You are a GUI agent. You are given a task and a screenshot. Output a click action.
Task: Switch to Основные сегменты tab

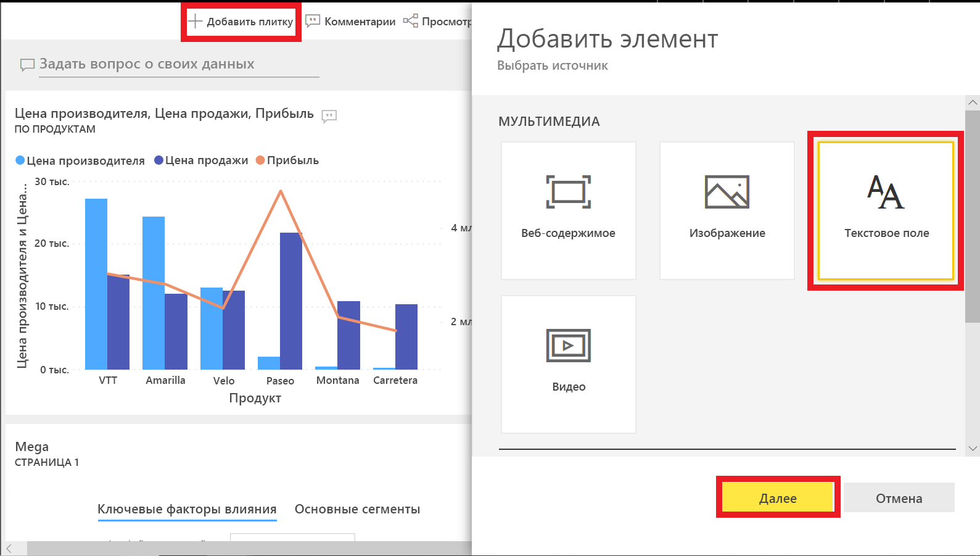(x=357, y=509)
